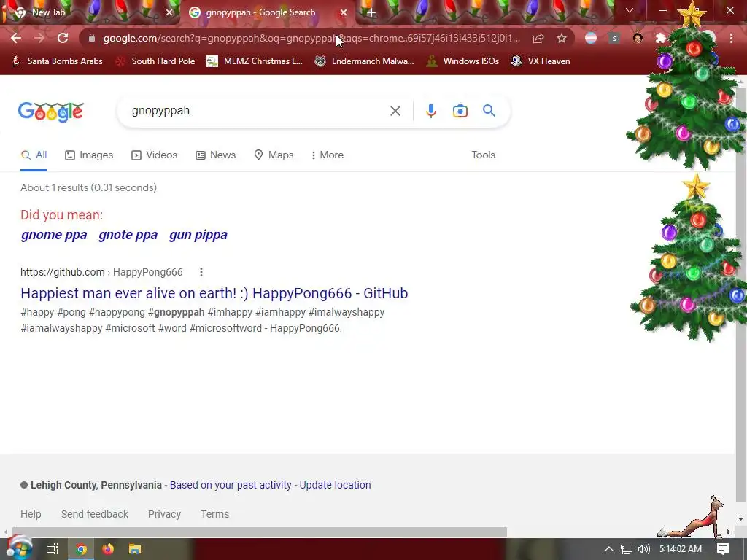Open File Explorer from the taskbar
The image size is (747, 560).
tap(135, 549)
